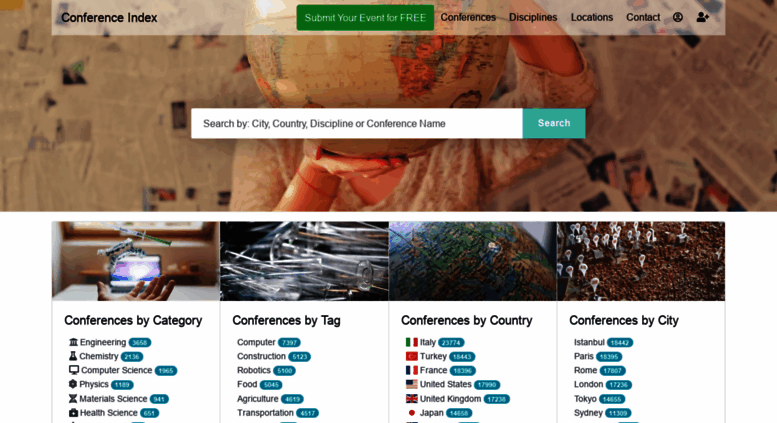Viewport: 777px width, 423px height.
Task: Open the Istanbul conferences link
Action: (x=589, y=342)
